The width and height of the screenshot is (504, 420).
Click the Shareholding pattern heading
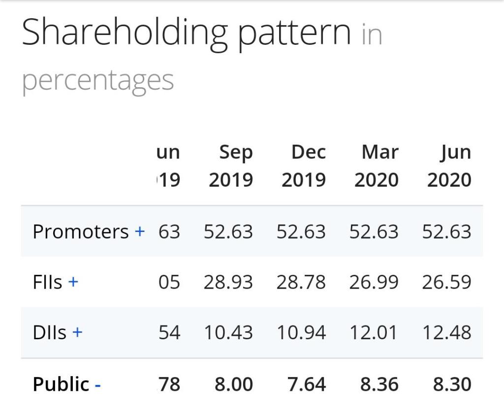(x=186, y=32)
